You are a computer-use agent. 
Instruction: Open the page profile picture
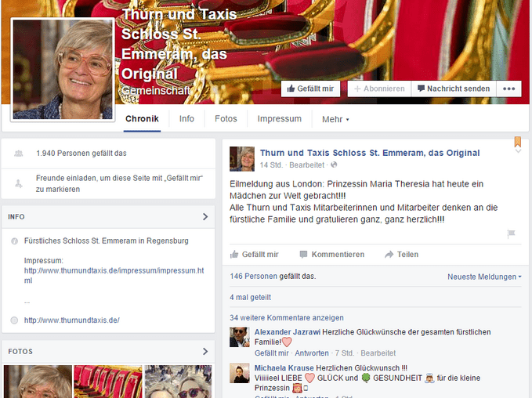point(63,69)
